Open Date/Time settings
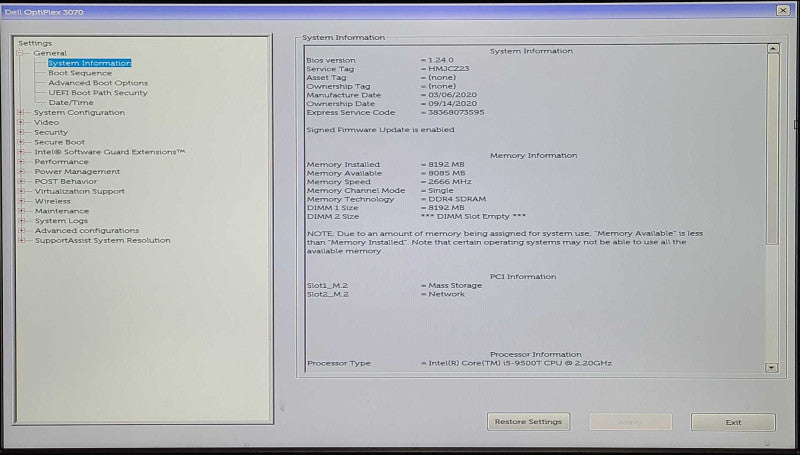Screen dimensions: 800x455 click(71, 103)
